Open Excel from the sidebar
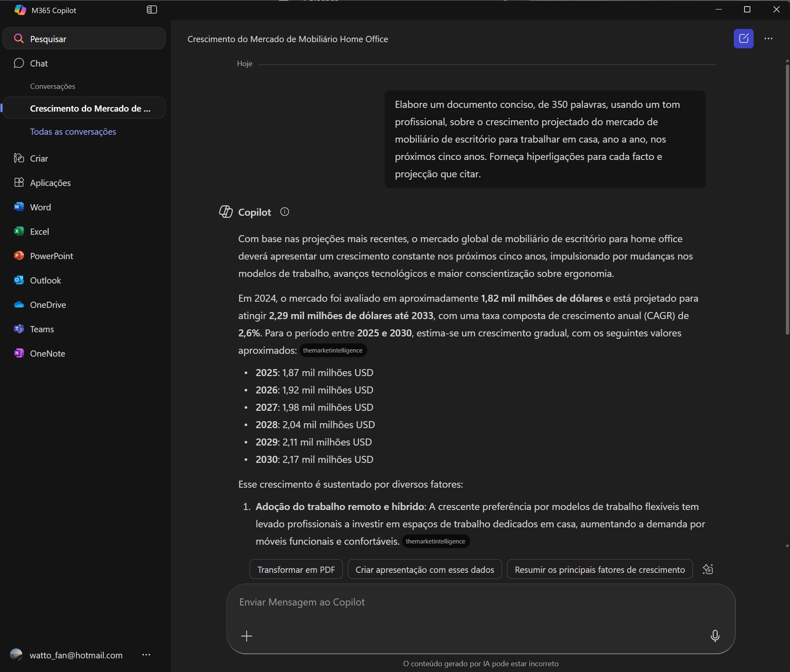Image resolution: width=790 pixels, height=672 pixels. pos(39,231)
